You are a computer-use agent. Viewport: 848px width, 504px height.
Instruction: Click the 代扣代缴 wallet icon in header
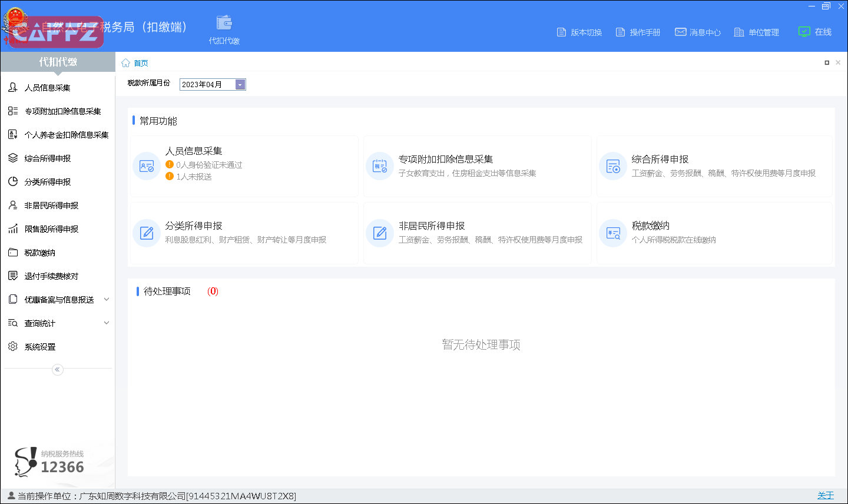click(x=224, y=24)
